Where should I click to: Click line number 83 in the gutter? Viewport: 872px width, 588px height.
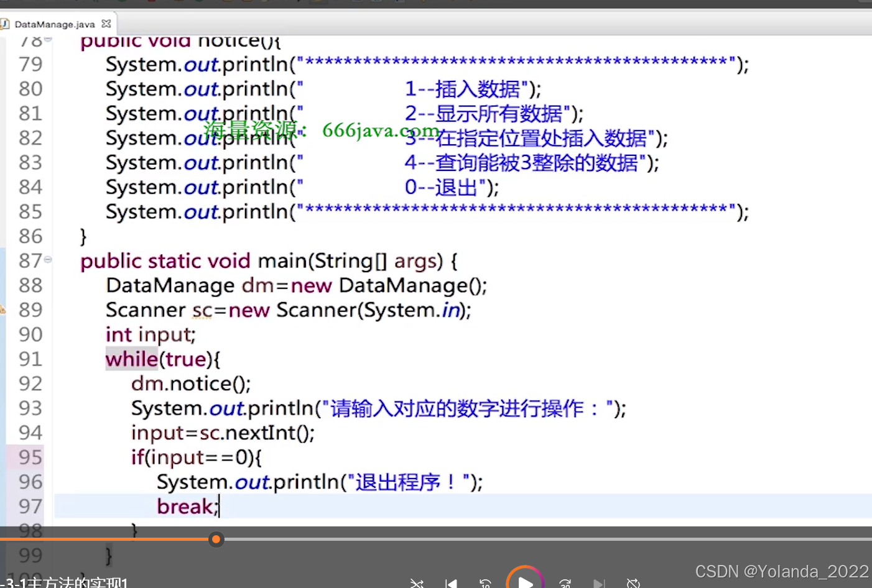point(30,162)
